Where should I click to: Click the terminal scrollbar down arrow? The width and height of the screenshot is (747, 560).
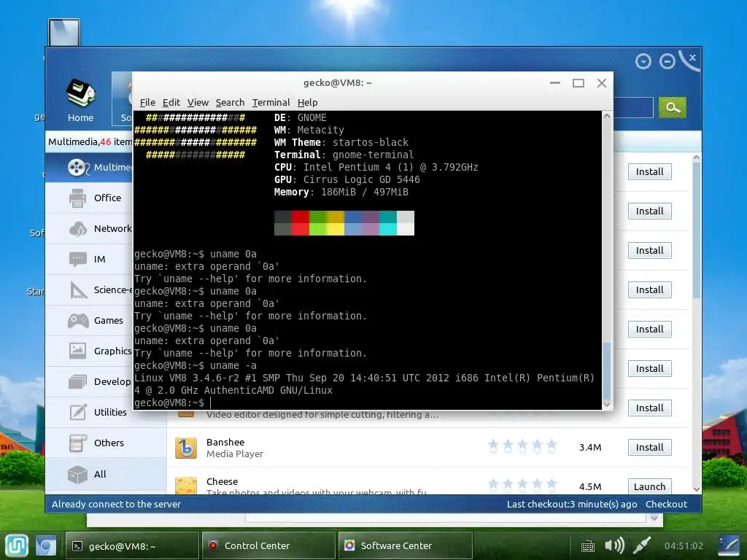point(607,405)
